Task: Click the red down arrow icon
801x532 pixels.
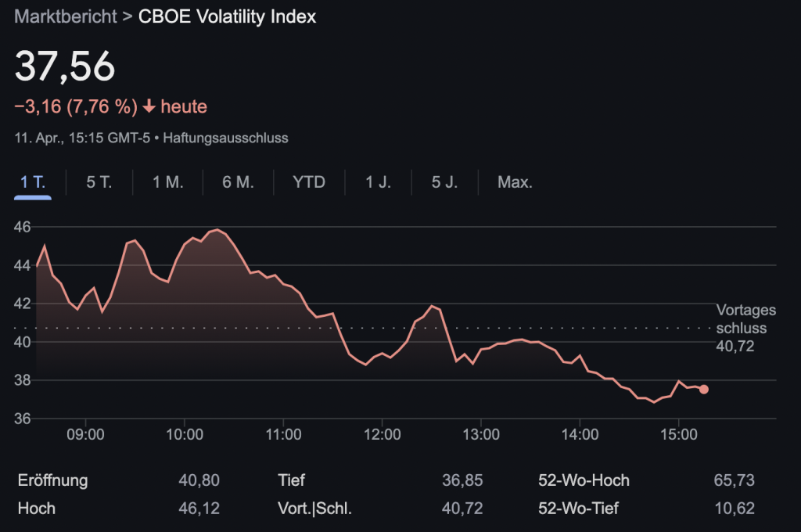Action: (149, 106)
